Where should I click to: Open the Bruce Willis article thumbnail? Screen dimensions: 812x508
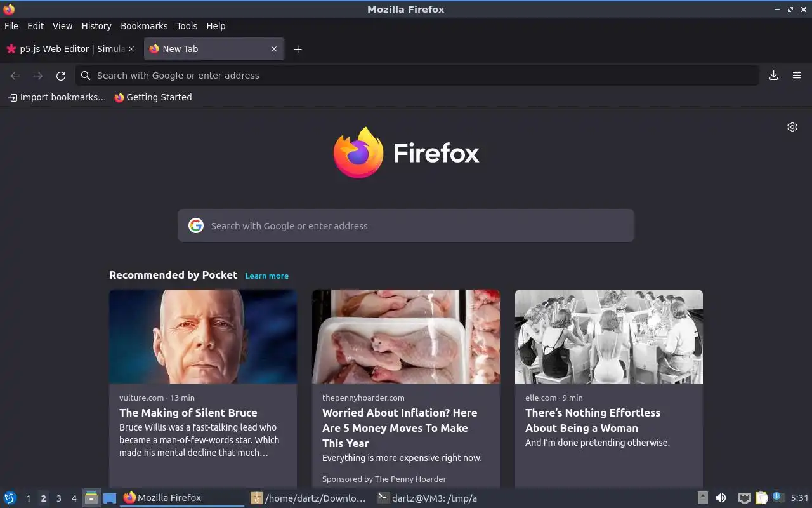[x=203, y=337]
